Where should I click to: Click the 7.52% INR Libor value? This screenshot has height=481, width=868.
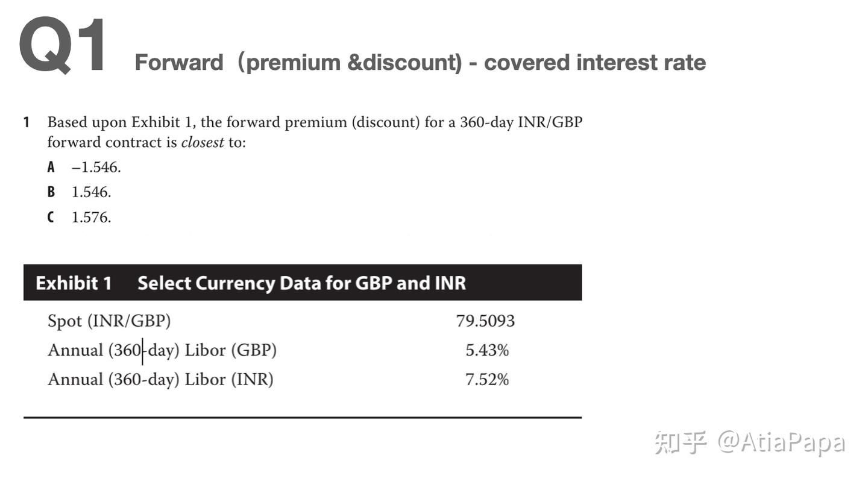point(487,380)
